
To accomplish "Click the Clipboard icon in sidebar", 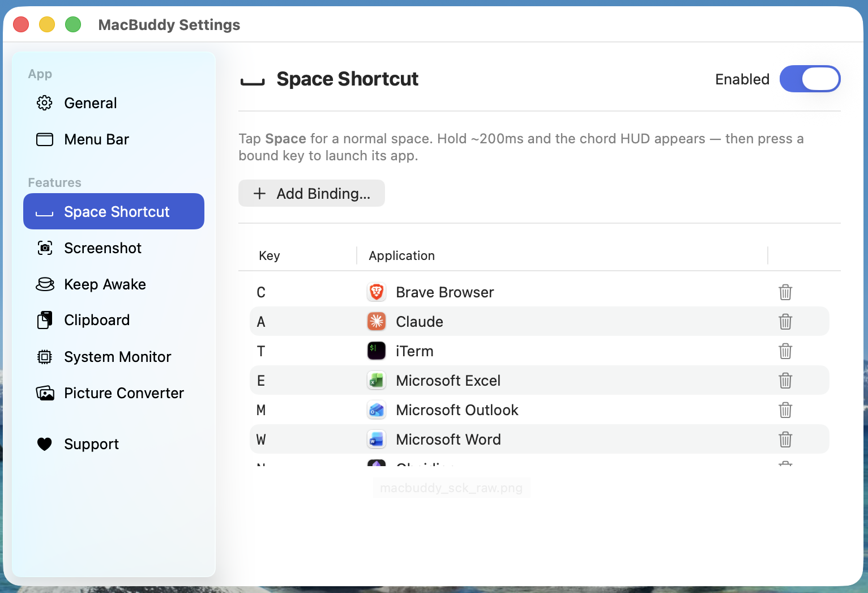I will click(x=45, y=320).
